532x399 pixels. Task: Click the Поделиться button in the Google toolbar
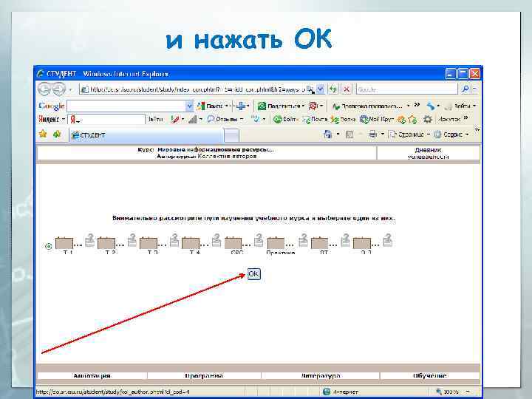[x=280, y=106]
